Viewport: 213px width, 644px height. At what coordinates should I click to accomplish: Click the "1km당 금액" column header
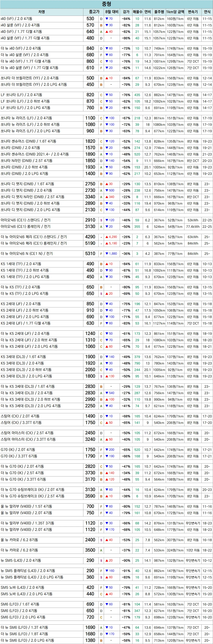pyautogui.click(x=175, y=12)
